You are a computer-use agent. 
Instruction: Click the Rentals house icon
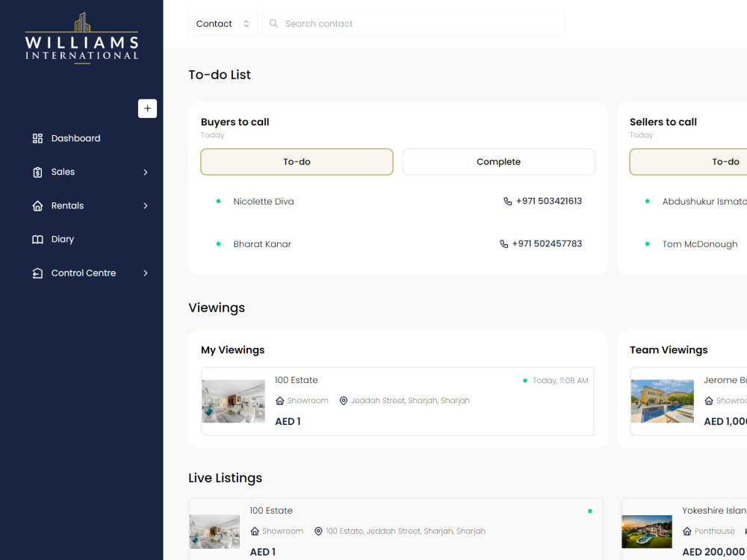(x=37, y=206)
